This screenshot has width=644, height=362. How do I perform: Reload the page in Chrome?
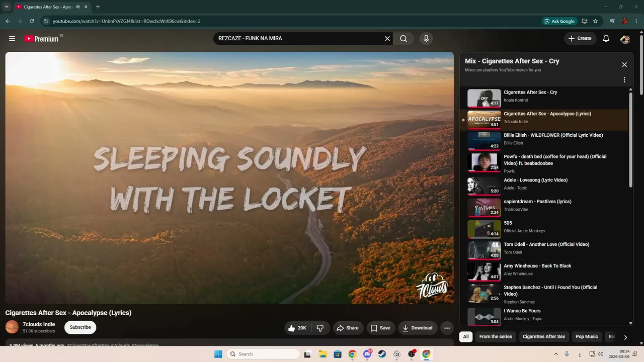tap(32, 21)
